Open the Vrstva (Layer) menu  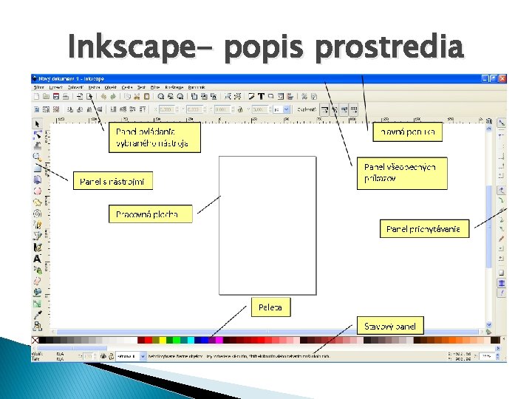[x=94, y=87]
